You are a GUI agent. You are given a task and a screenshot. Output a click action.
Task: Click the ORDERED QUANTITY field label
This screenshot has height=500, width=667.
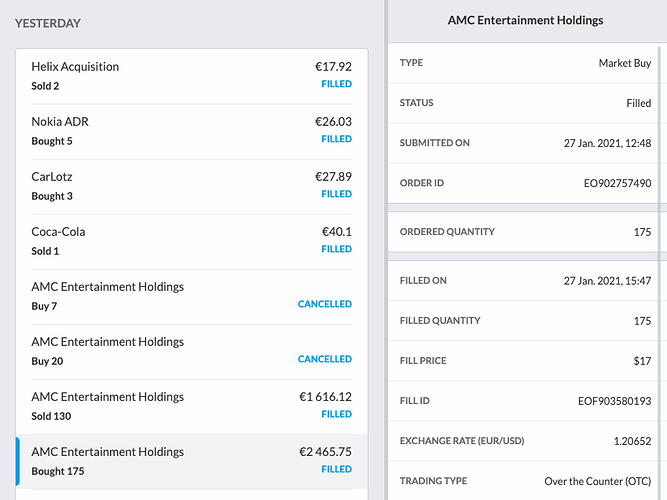click(447, 232)
